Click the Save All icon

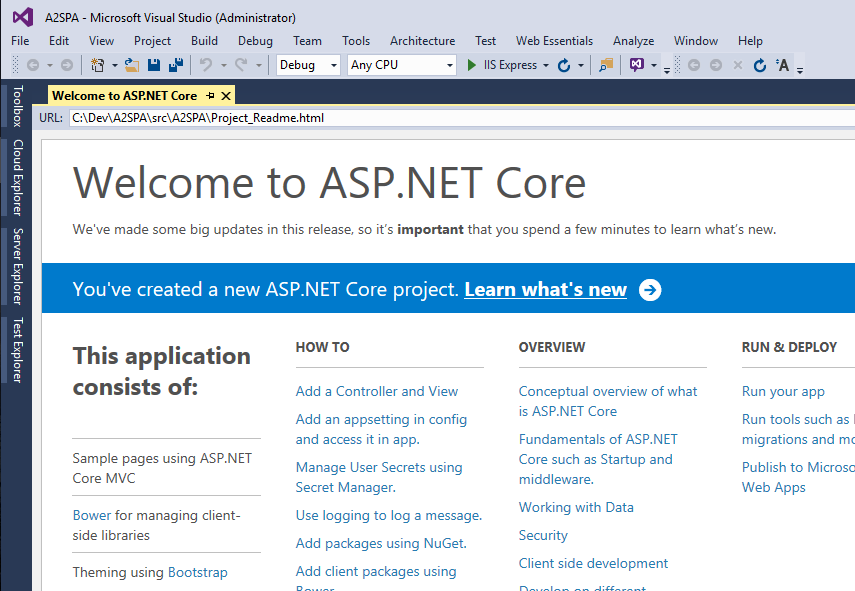[x=176, y=65]
